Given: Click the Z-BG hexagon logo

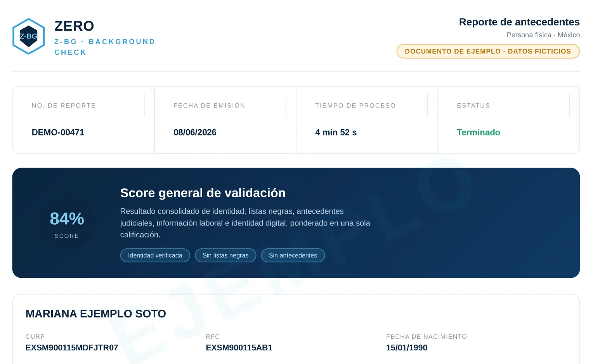Looking at the screenshot, I should click(29, 36).
